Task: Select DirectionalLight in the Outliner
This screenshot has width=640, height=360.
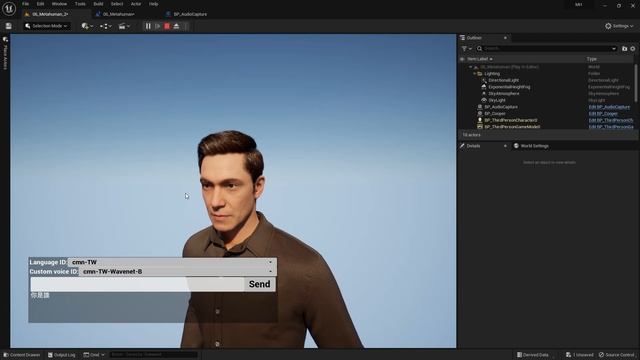Action: point(504,80)
